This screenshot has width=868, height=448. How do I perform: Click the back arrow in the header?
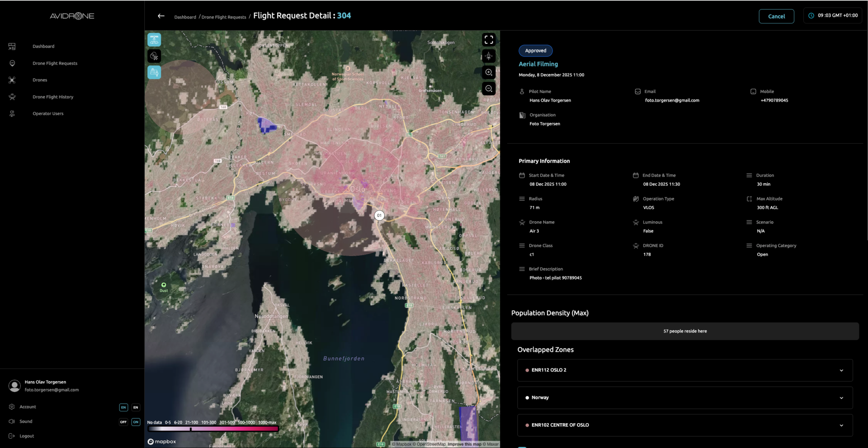[161, 16]
